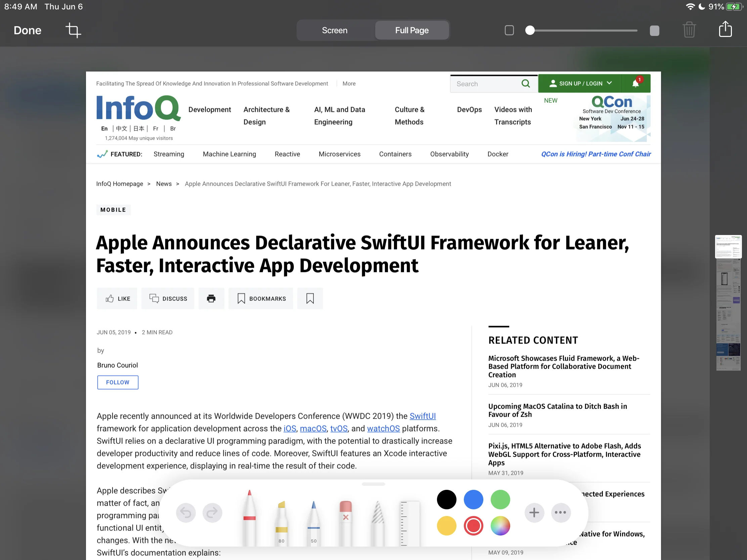Open AI, ML and Data Engineering menu

point(339,115)
